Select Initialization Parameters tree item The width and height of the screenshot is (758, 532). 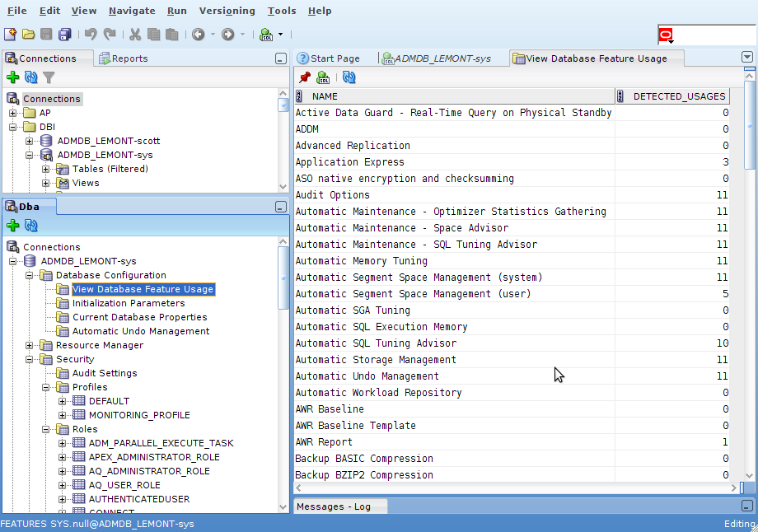[x=128, y=303]
